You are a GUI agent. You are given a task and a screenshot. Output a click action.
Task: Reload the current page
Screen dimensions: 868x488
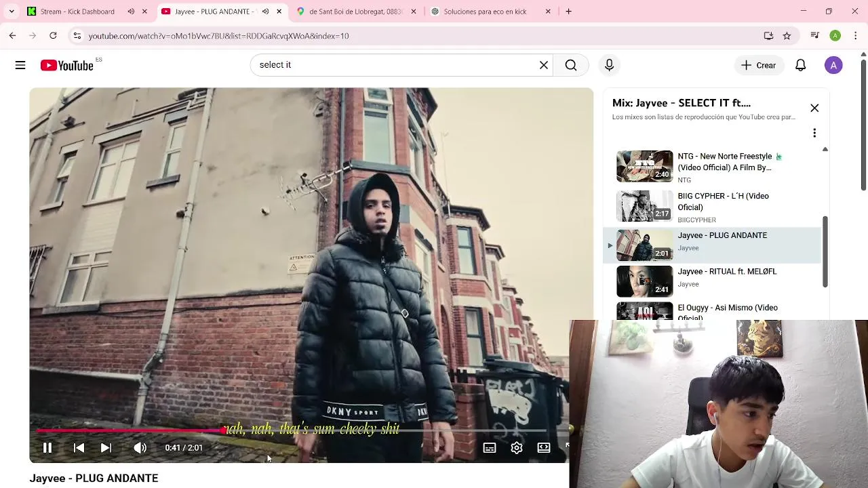[53, 36]
